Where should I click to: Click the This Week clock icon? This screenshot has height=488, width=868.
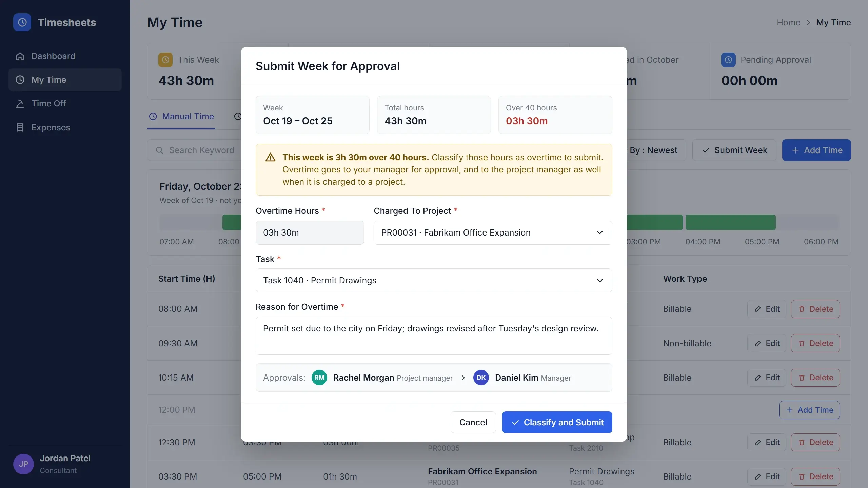(165, 60)
